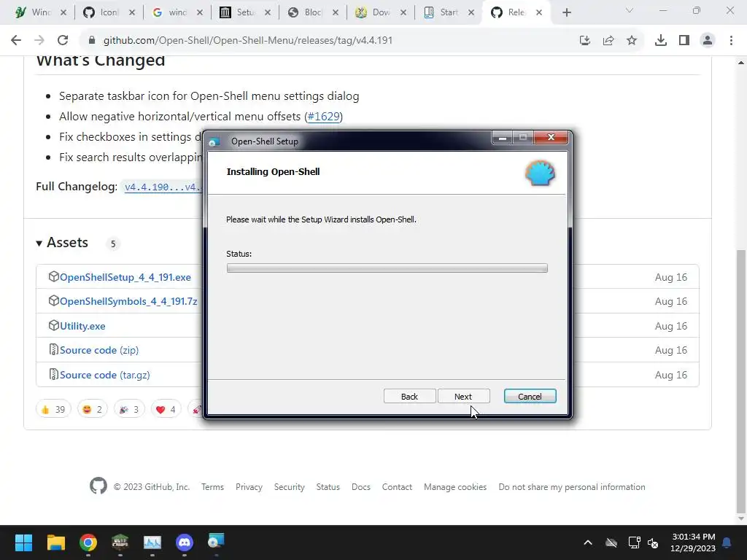The image size is (747, 560).
Task: Click package icon beside OpenShellSetup exe
Action: (x=53, y=276)
